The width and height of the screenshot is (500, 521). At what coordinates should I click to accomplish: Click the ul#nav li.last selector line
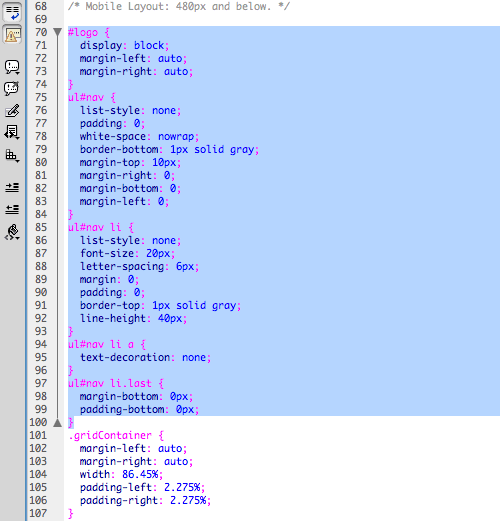point(116,384)
